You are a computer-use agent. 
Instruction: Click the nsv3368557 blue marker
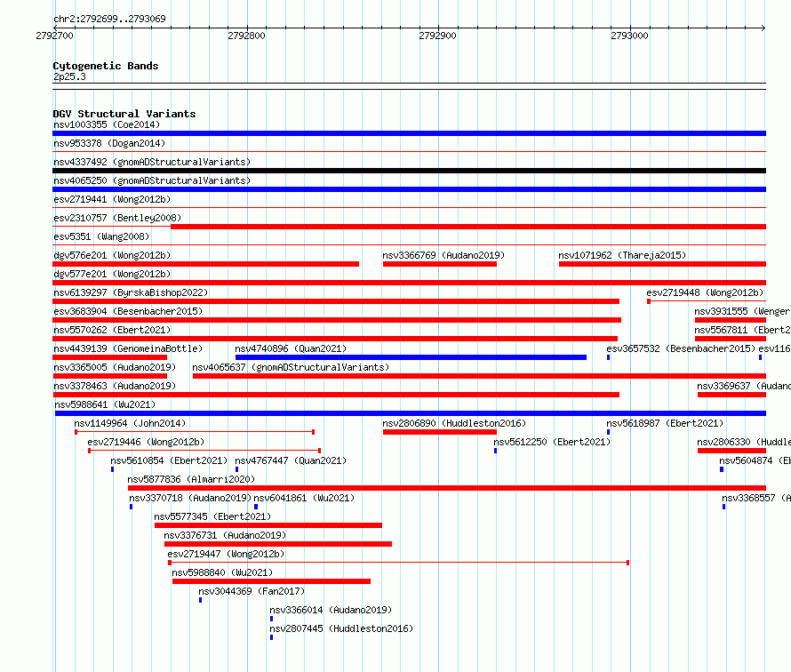coord(724,507)
